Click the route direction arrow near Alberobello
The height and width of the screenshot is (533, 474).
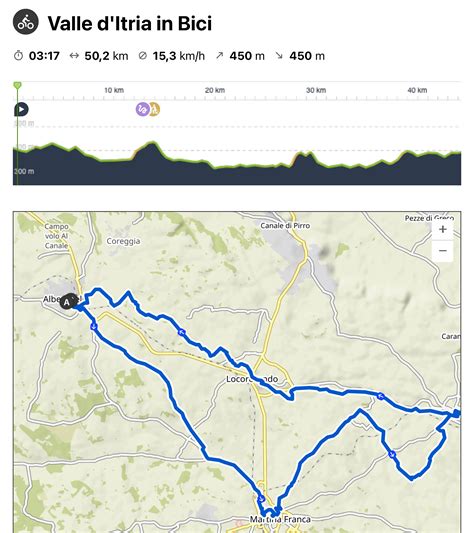[94, 327]
